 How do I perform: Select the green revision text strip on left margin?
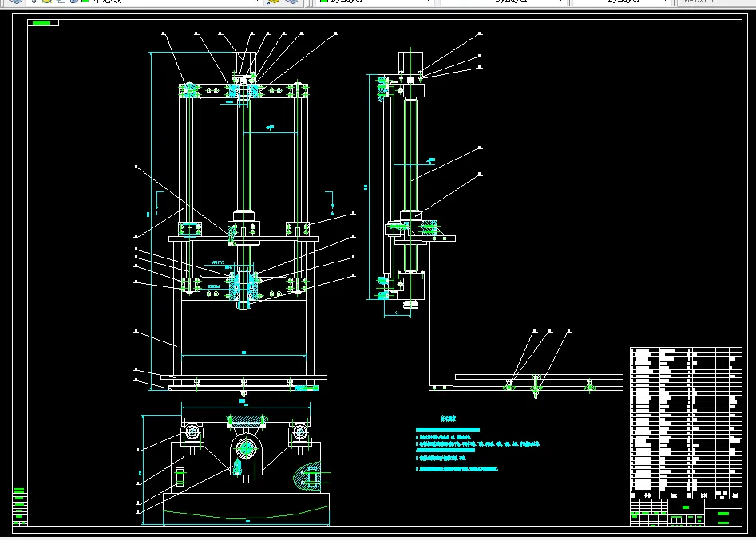pos(20,506)
